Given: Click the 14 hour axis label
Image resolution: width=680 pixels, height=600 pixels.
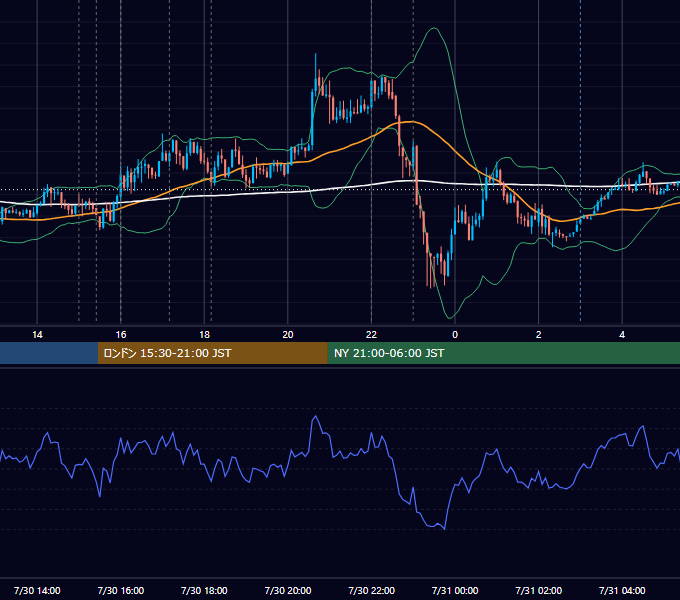Looking at the screenshot, I should click(x=37, y=335).
